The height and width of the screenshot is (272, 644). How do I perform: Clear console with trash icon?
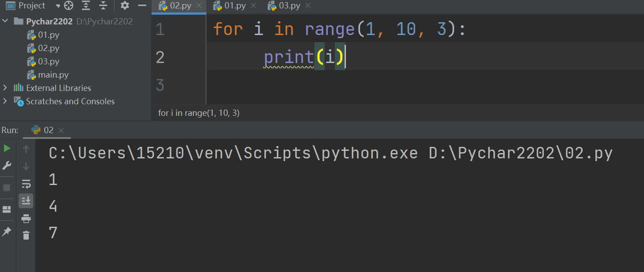(x=26, y=236)
